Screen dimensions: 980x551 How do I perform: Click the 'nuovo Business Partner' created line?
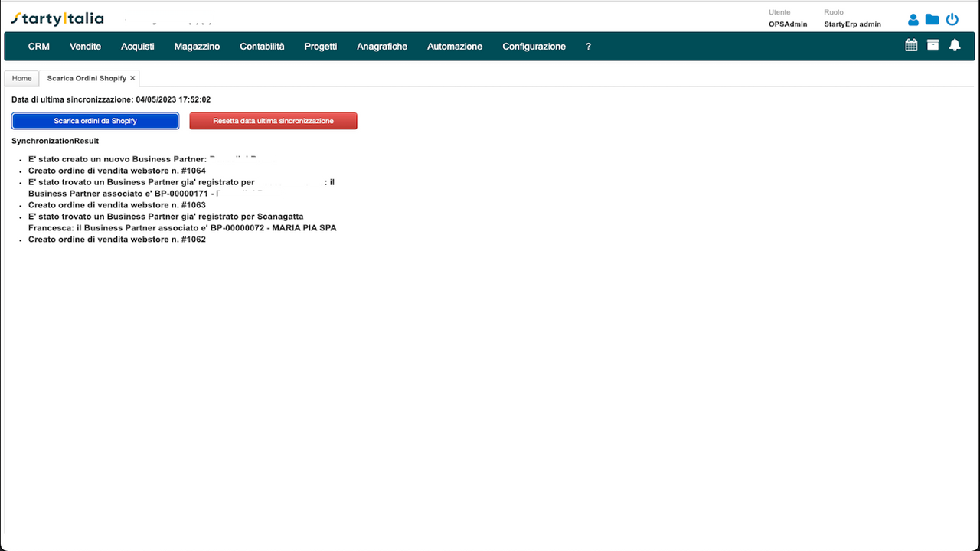[x=142, y=159]
